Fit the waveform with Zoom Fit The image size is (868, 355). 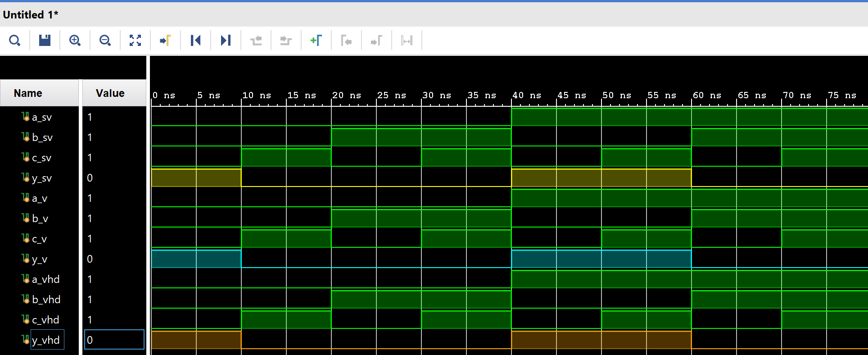pos(135,41)
